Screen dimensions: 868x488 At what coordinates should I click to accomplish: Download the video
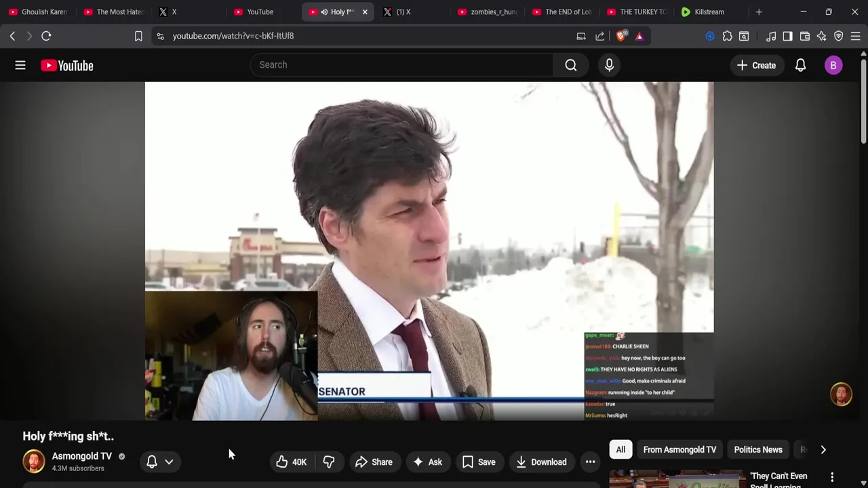point(541,462)
